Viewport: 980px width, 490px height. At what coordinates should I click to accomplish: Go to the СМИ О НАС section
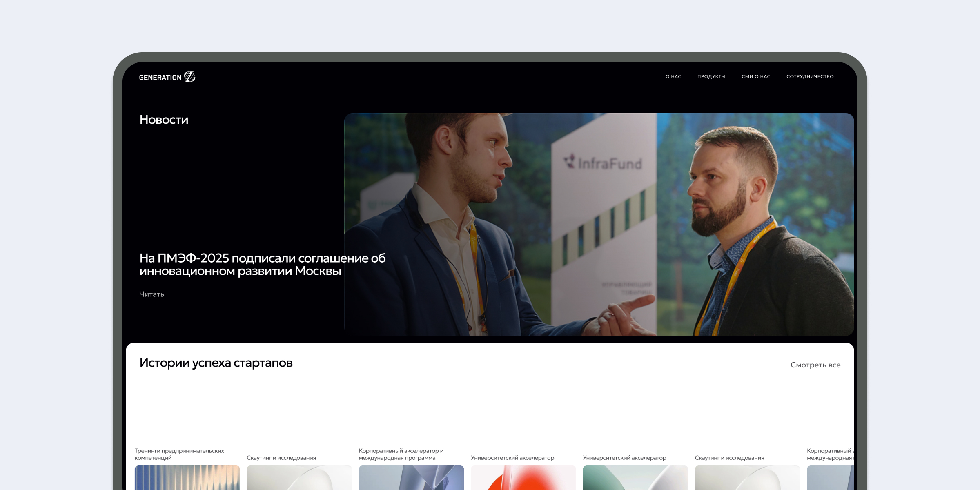tap(756, 77)
